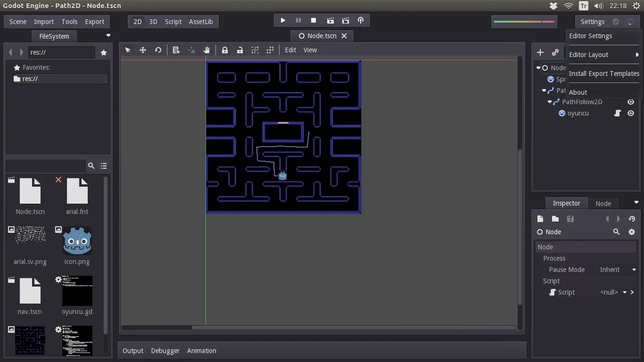The height and width of the screenshot is (362, 644).
Task: Click the audio level meter bar
Action: [524, 22]
